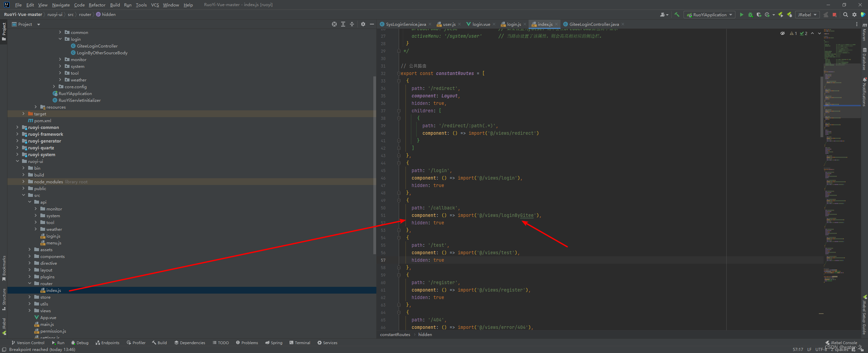
Task: Stop the running process with red square
Action: point(834,15)
